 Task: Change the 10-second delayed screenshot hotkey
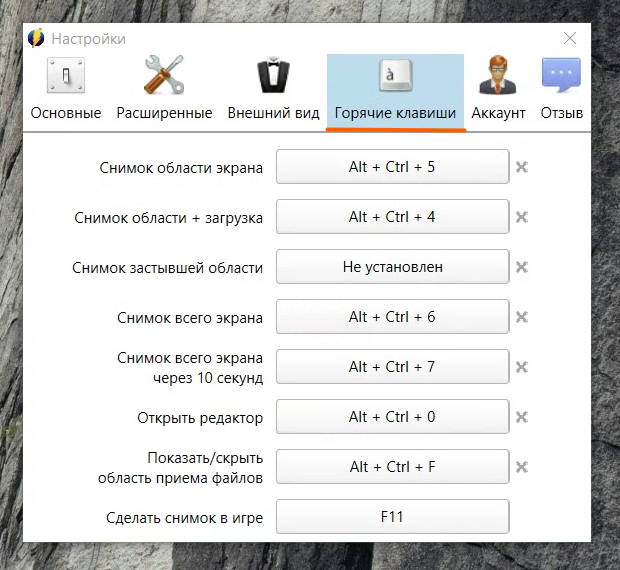(392, 367)
